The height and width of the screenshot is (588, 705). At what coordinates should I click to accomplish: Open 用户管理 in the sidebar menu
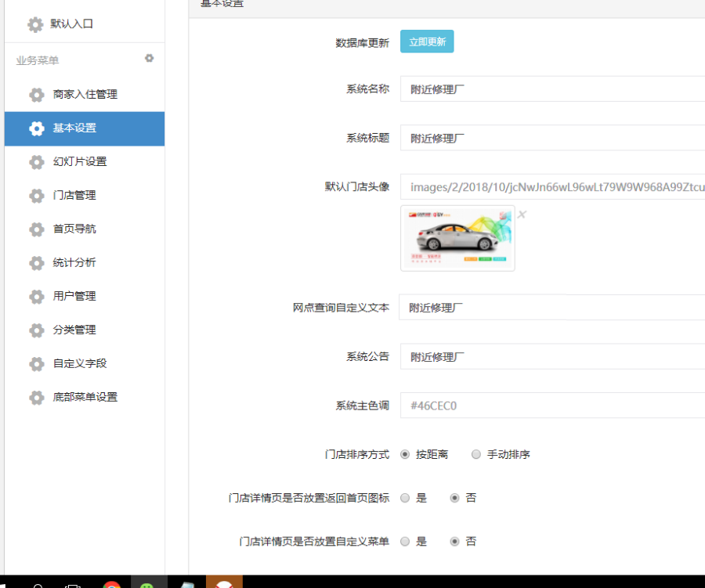pyautogui.click(x=74, y=297)
